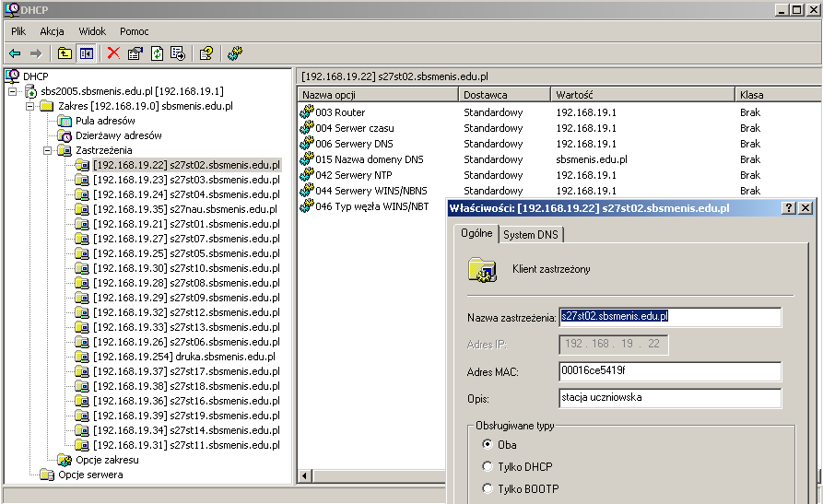
Task: Collapse the sbs2005.sbsmenis.edu.pl server node
Action: click(13, 91)
